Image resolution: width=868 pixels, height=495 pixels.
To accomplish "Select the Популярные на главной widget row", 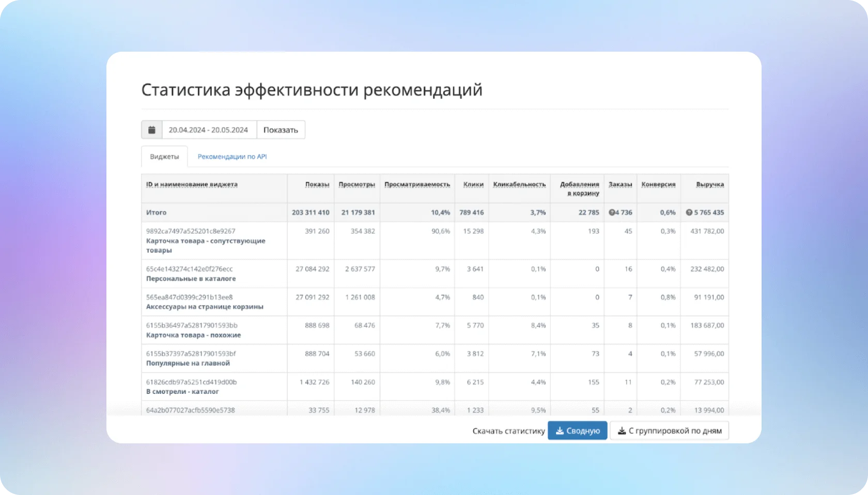I will [x=188, y=363].
